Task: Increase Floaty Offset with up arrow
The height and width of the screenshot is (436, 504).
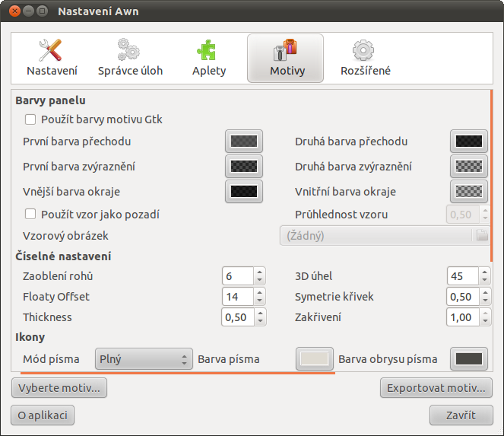Action: click(260, 292)
